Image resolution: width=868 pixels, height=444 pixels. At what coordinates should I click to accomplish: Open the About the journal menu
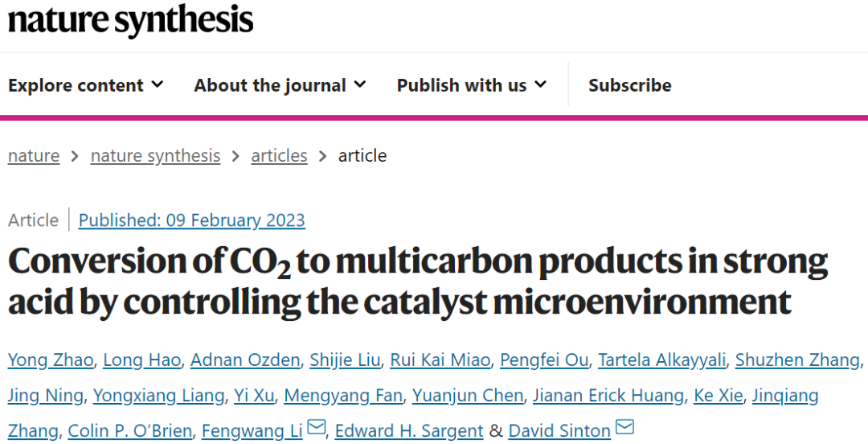point(280,84)
